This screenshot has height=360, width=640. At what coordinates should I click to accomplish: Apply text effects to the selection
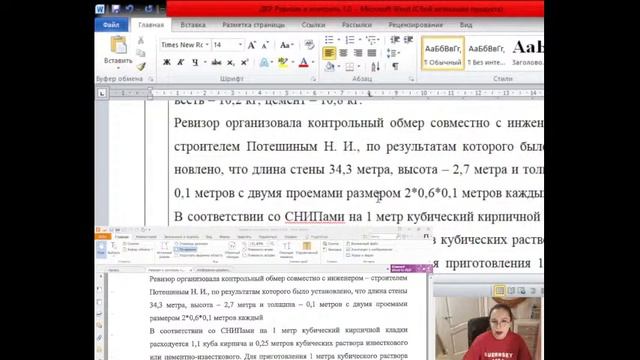[264, 62]
